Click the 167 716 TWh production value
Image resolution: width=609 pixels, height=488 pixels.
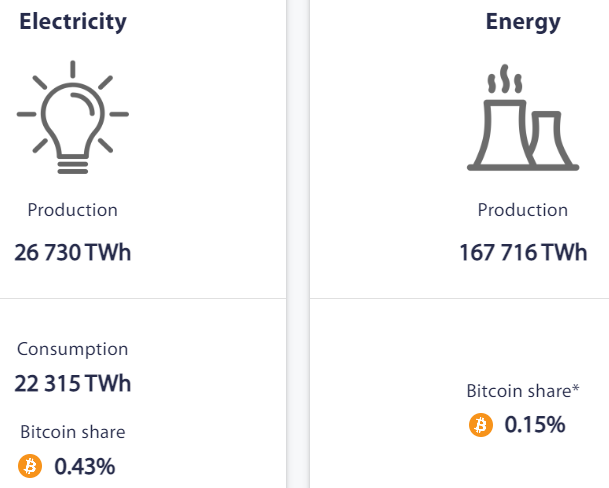[522, 252]
